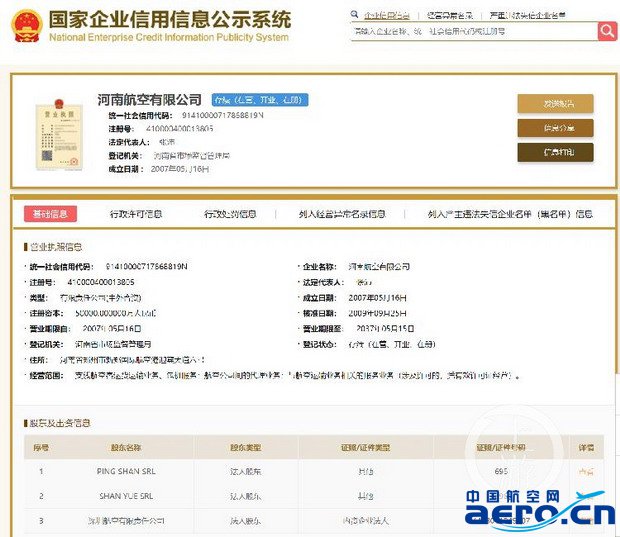Click the 发送报告 button

[x=555, y=104]
